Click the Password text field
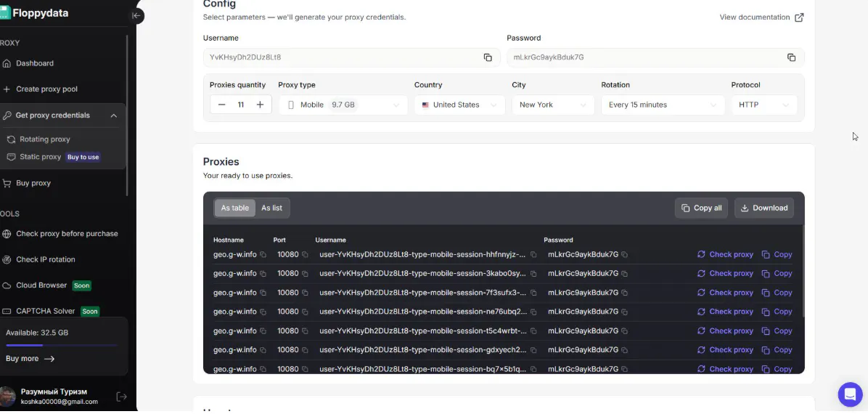 pyautogui.click(x=655, y=57)
